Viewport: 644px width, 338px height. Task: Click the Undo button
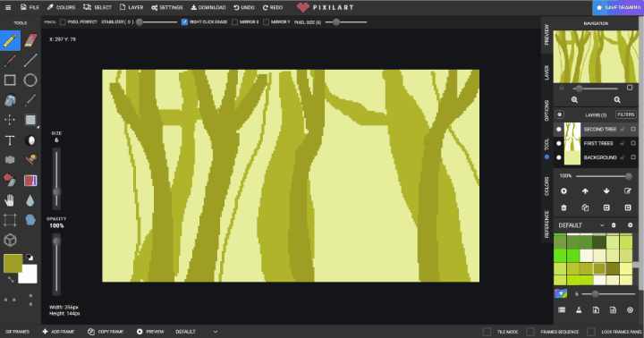click(244, 7)
